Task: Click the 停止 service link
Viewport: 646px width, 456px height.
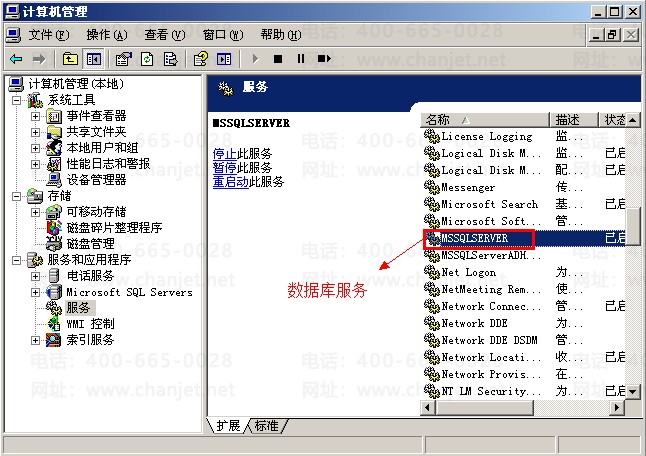Action: point(224,154)
